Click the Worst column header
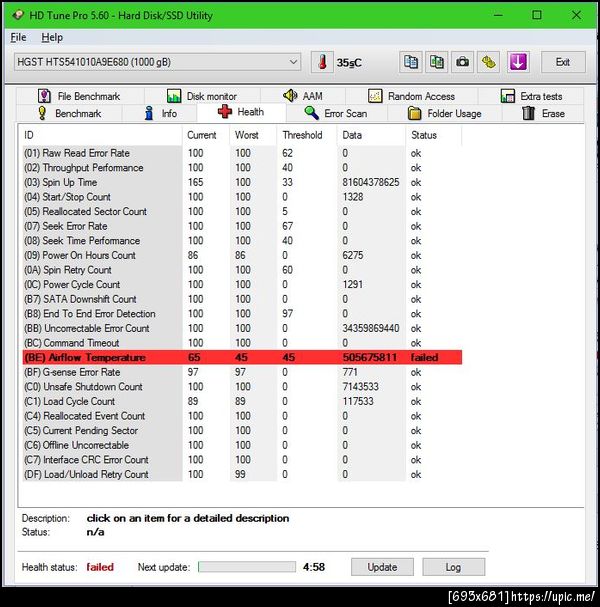 pos(253,135)
